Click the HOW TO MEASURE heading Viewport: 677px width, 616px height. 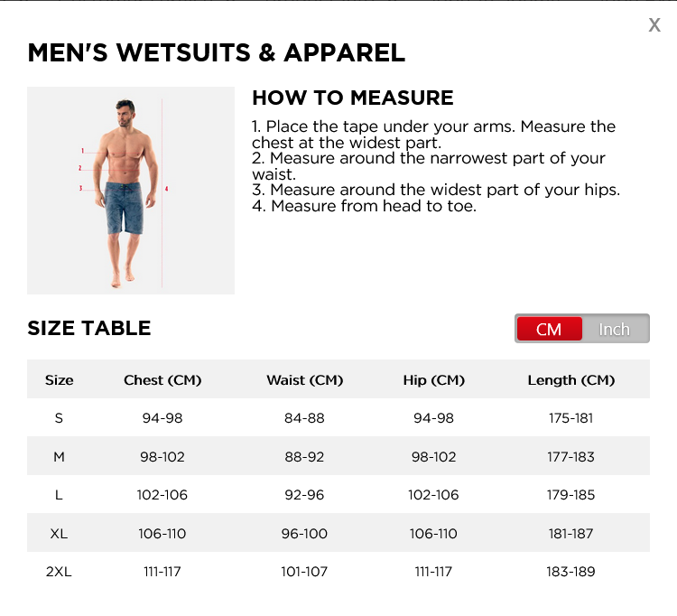[353, 98]
